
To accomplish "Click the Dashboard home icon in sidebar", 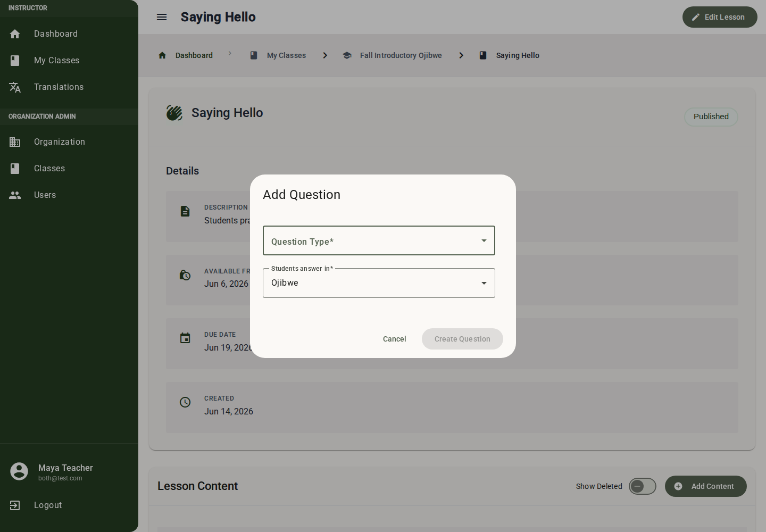I will (x=15, y=34).
